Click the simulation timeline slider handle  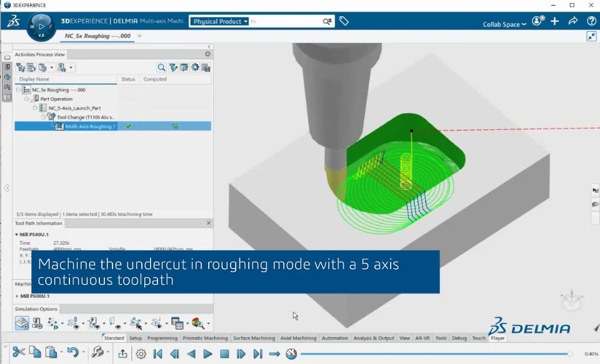[x=570, y=353]
